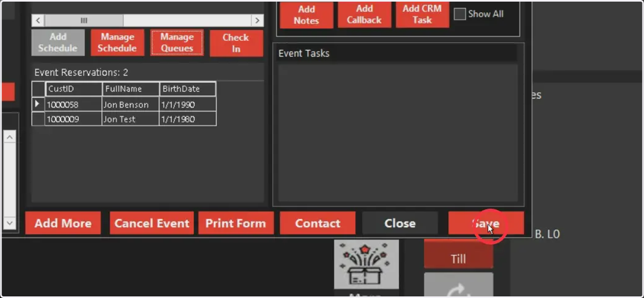
Task: Open Manage Queues
Action: click(x=177, y=42)
